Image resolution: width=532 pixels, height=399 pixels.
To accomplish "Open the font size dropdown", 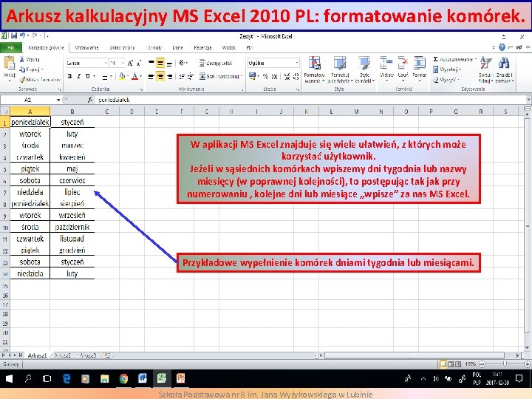I will (x=123, y=63).
